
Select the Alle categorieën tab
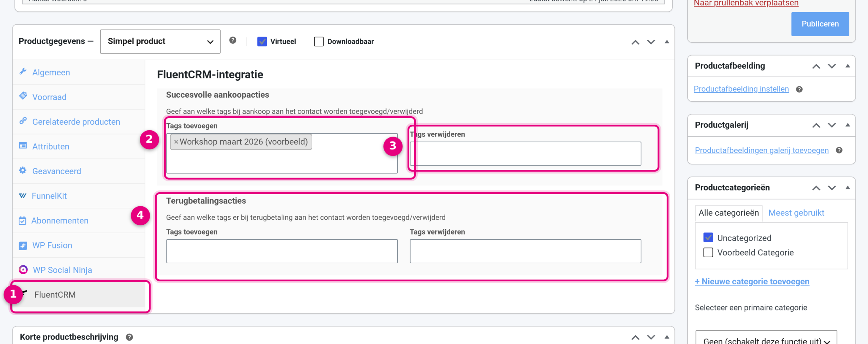(729, 213)
